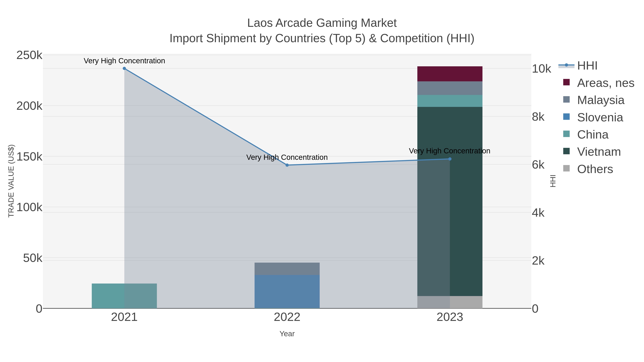Viewport: 644px width, 362px height.
Task: Toggle the Vietnam legend entry
Action: pyautogui.click(x=592, y=152)
